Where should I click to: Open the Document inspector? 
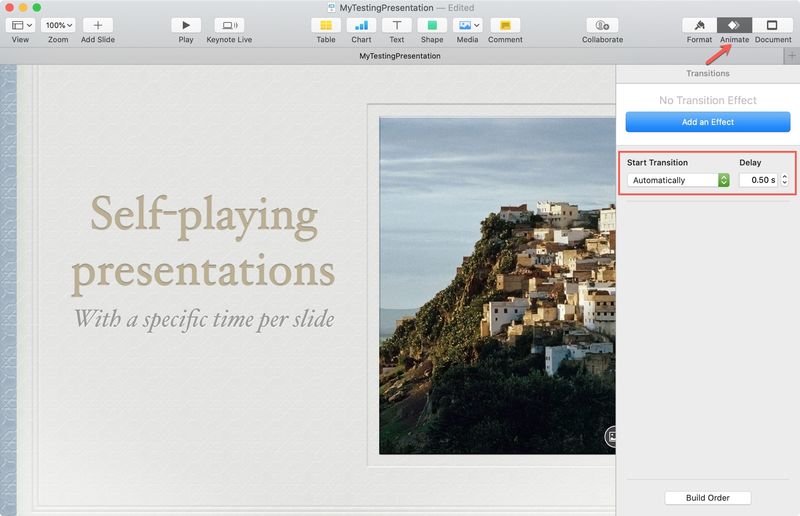(x=772, y=25)
